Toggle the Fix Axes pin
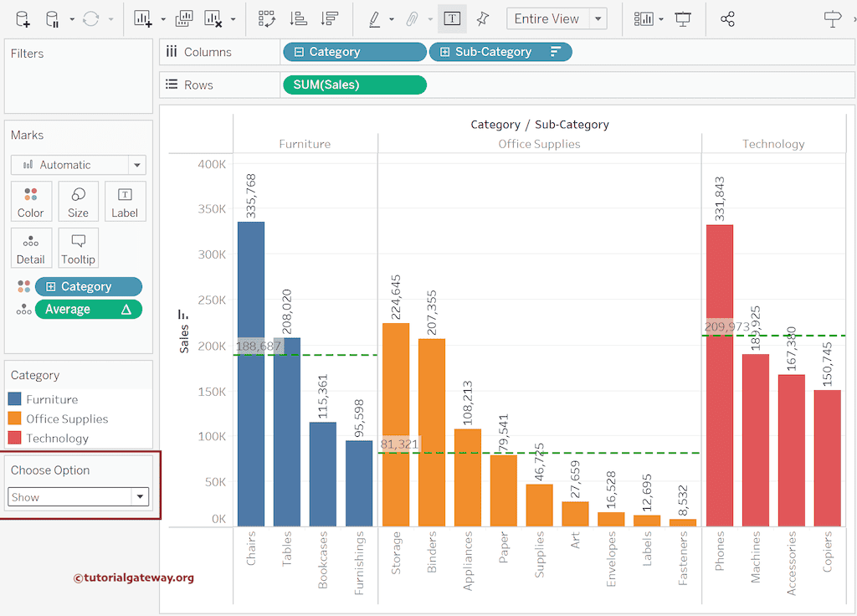 (481, 18)
